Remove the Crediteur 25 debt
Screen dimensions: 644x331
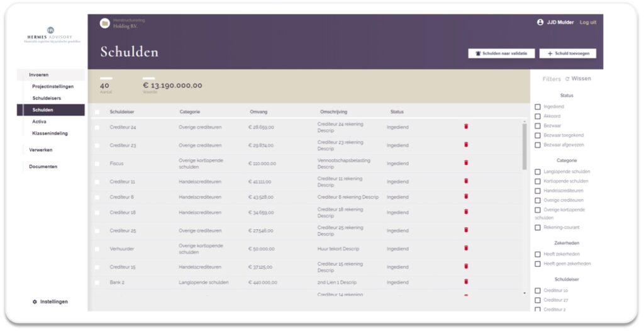(x=466, y=230)
